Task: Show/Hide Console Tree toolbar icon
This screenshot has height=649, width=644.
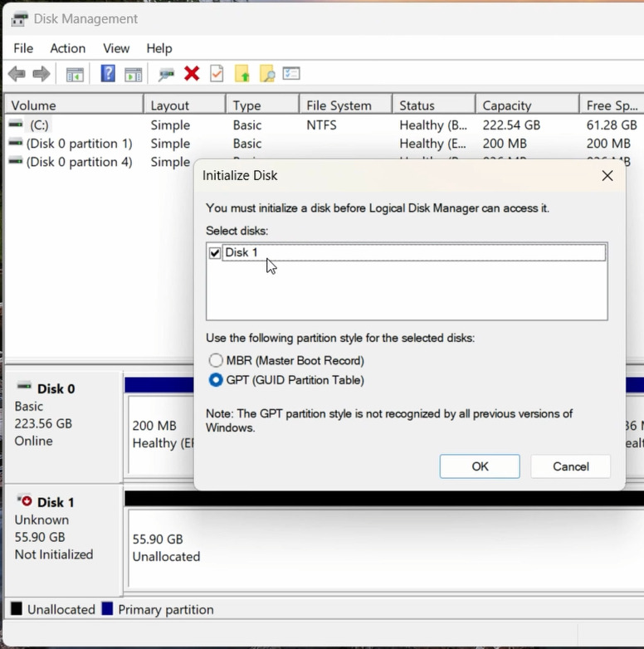Action: click(75, 75)
